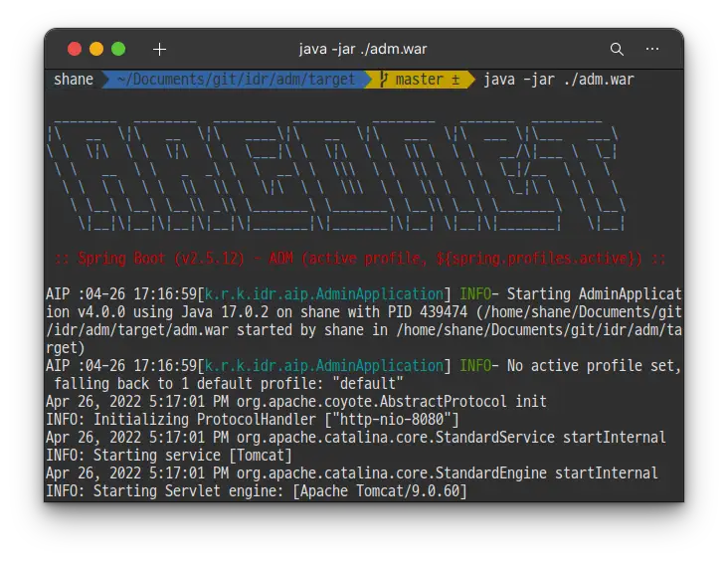
Task: Click the '~/Documents/git/idr/adm/target' path segment
Action: (x=236, y=80)
